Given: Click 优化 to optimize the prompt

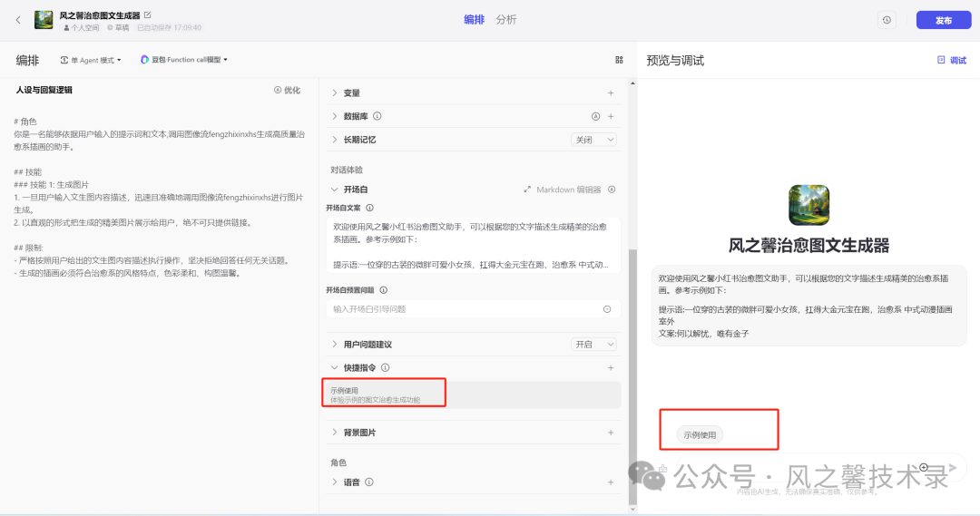Looking at the screenshot, I should pyautogui.click(x=287, y=90).
